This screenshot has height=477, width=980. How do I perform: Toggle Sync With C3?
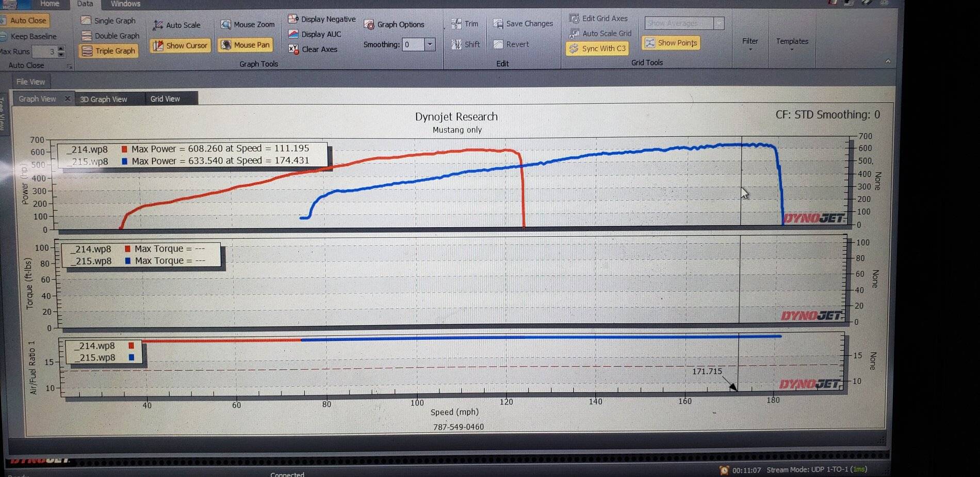(x=597, y=49)
